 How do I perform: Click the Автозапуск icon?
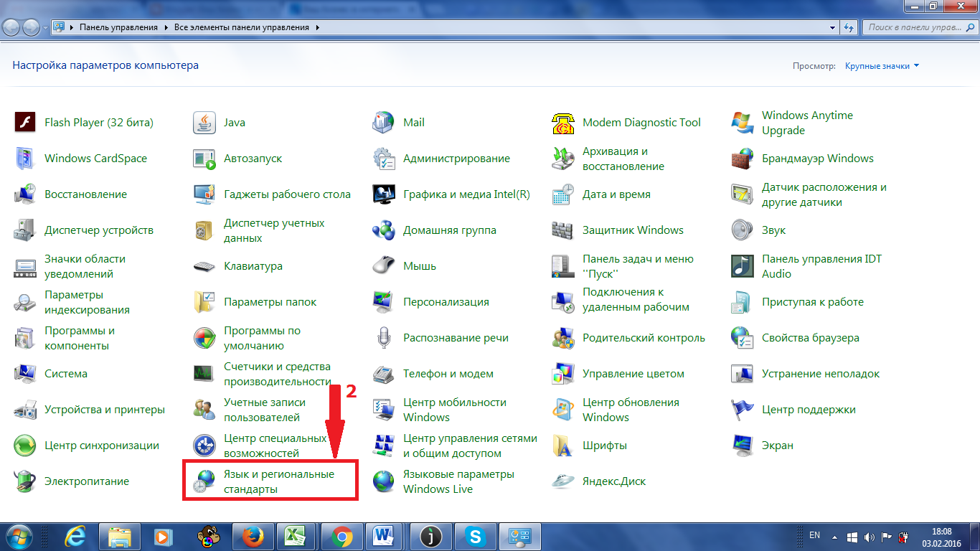pyautogui.click(x=204, y=159)
